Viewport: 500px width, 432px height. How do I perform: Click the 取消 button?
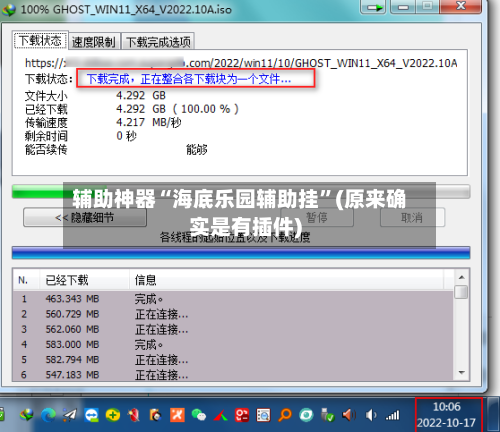coord(412,218)
